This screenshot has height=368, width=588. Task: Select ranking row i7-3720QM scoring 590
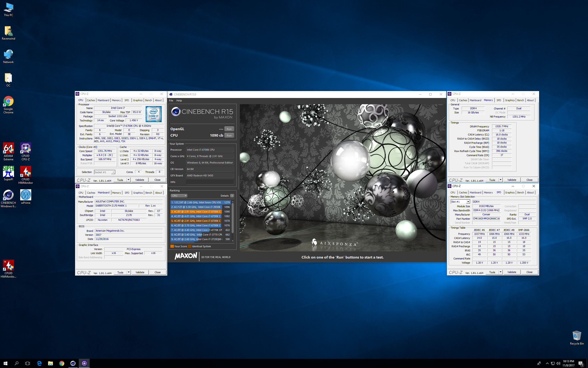click(201, 239)
